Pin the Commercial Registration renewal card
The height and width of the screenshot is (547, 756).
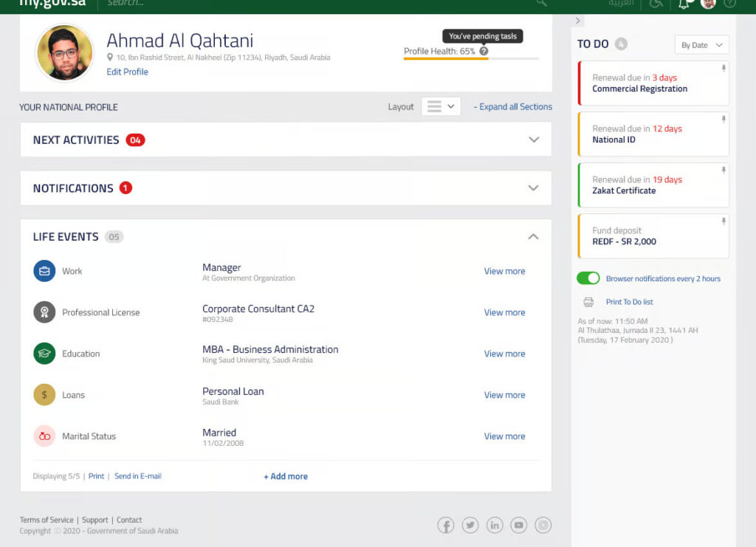click(724, 69)
